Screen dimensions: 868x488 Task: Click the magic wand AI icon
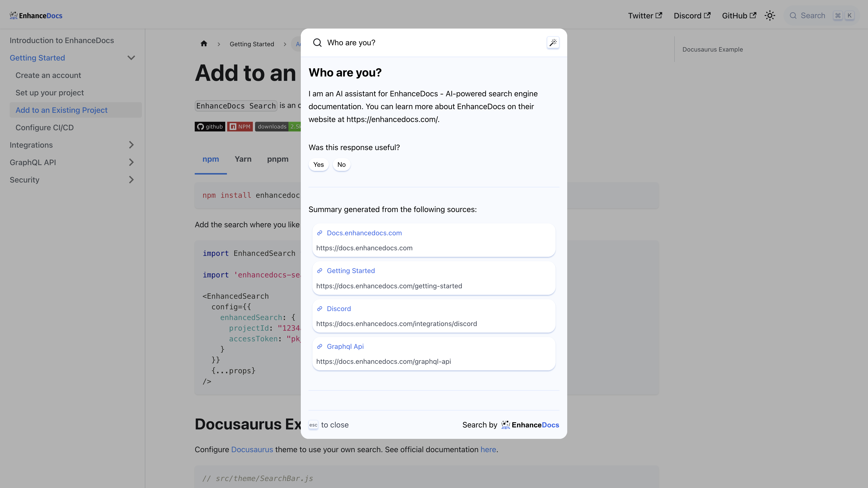point(553,43)
